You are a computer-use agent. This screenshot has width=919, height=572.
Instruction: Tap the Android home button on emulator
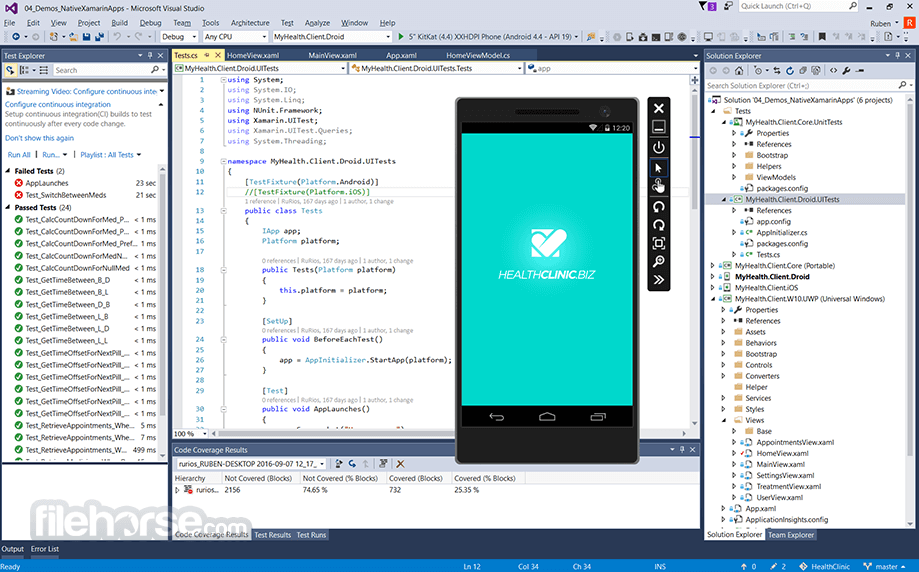(x=547, y=417)
